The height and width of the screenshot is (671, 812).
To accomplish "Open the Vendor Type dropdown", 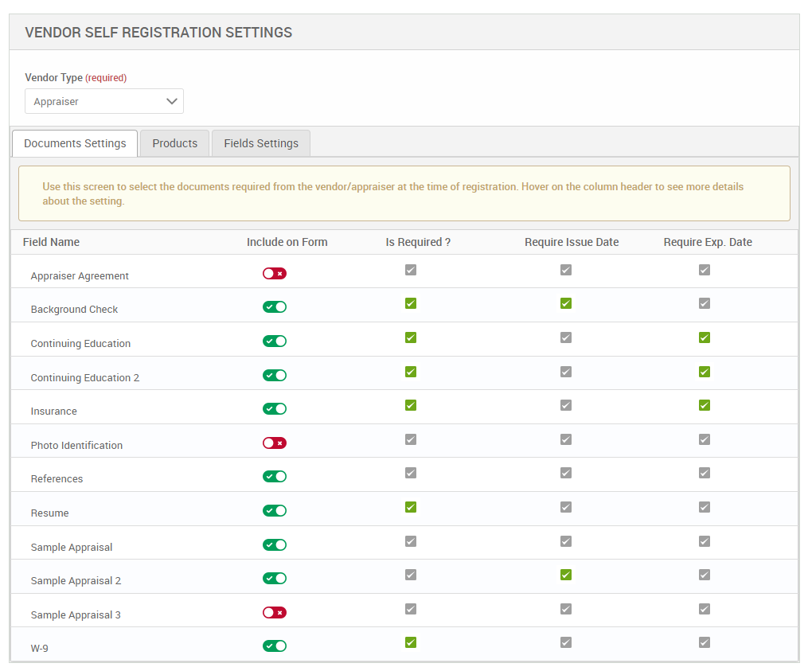I will tap(104, 102).
